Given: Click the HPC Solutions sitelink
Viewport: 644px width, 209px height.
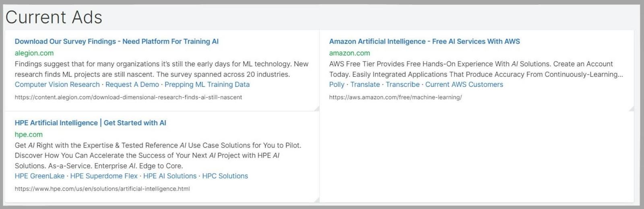Looking at the screenshot, I should tap(225, 176).
